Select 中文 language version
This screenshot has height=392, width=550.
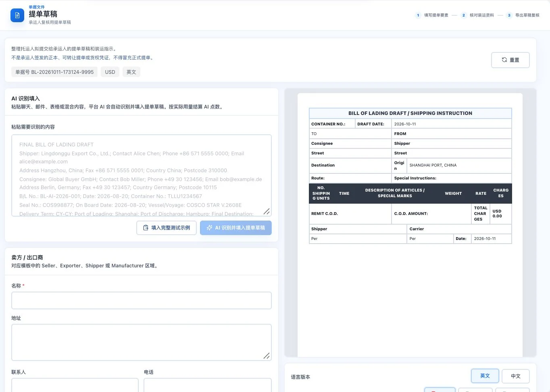point(516,376)
